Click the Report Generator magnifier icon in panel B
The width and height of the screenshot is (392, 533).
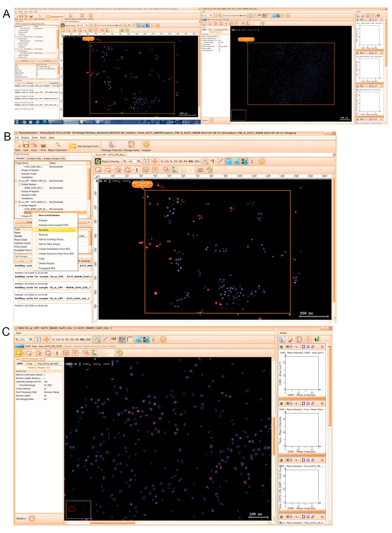[x=58, y=144]
